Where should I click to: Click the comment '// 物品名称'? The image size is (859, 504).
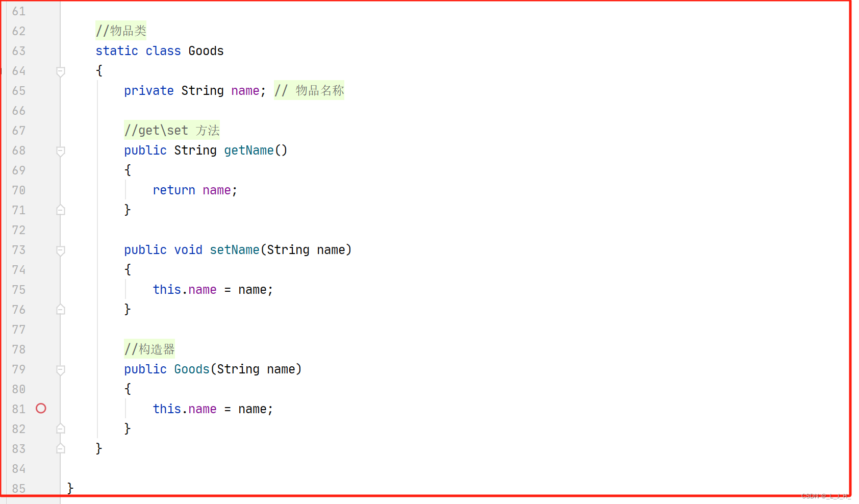309,90
